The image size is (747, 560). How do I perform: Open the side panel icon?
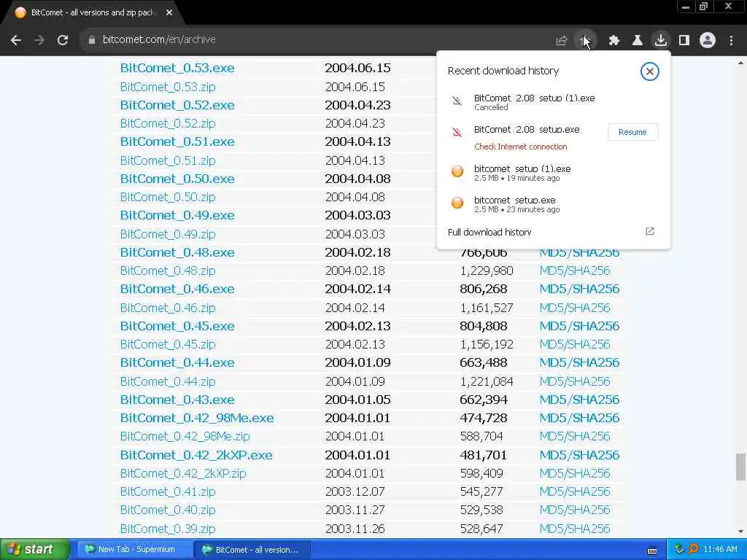point(684,41)
